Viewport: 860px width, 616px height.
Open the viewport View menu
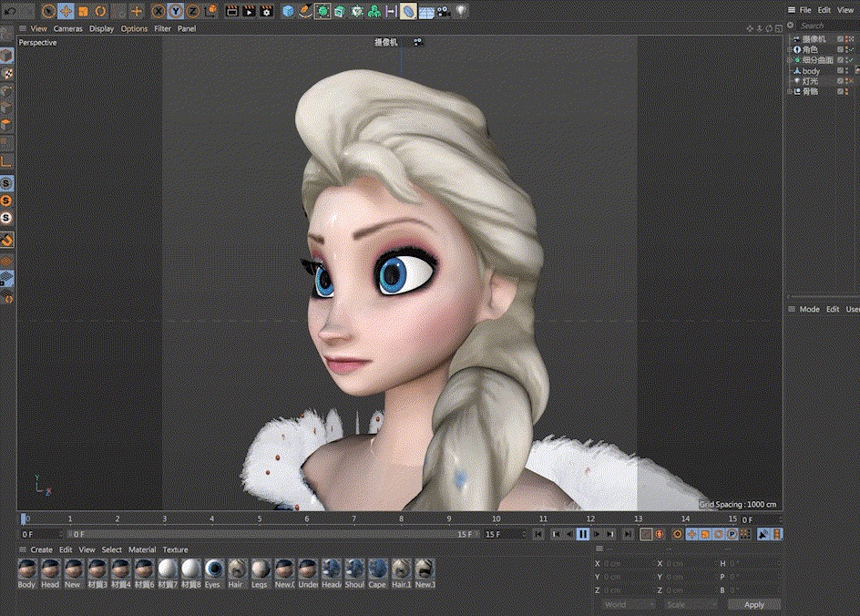(x=38, y=28)
